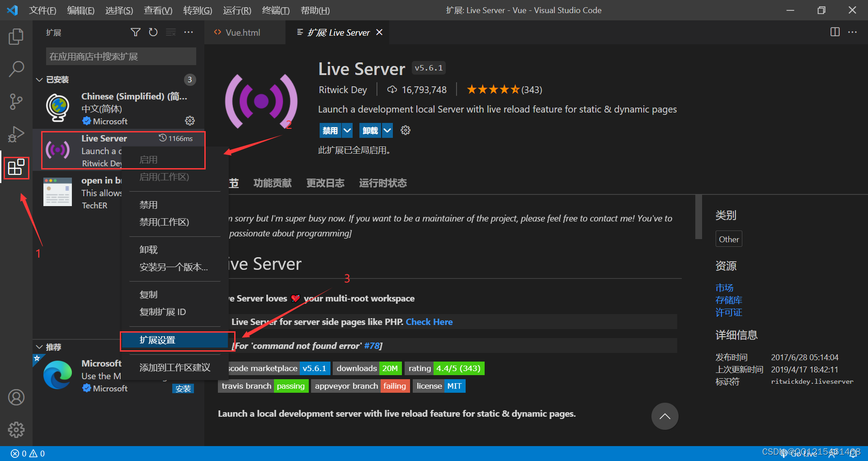The image size is (868, 461).
Task: Open the Accounts icon in activity bar
Action: coord(16,397)
